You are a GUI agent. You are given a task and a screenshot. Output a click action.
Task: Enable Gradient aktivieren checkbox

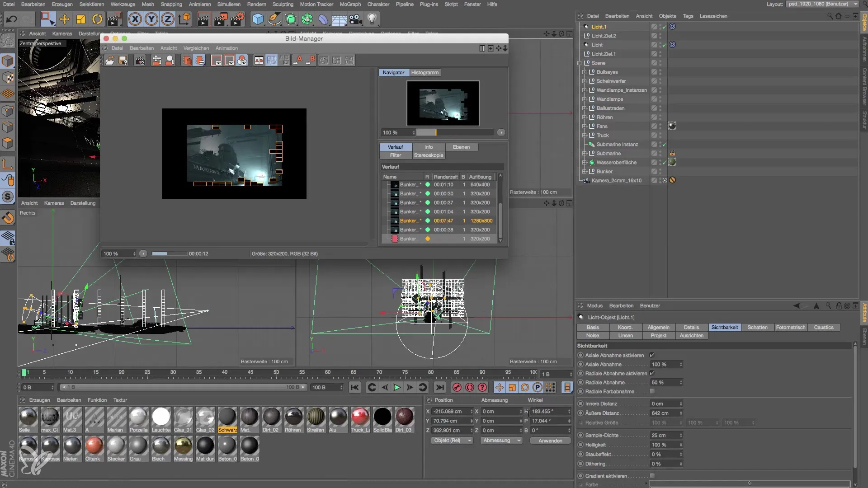[x=652, y=476]
